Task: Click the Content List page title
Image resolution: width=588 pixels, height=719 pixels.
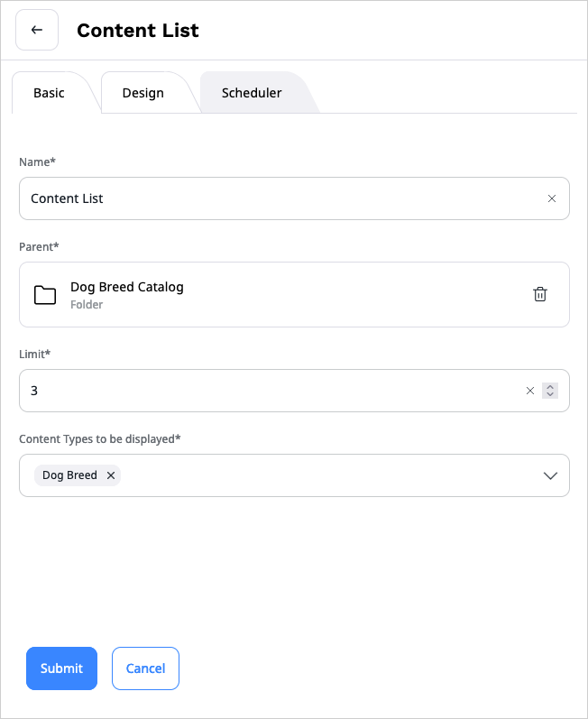Action: pos(137,30)
